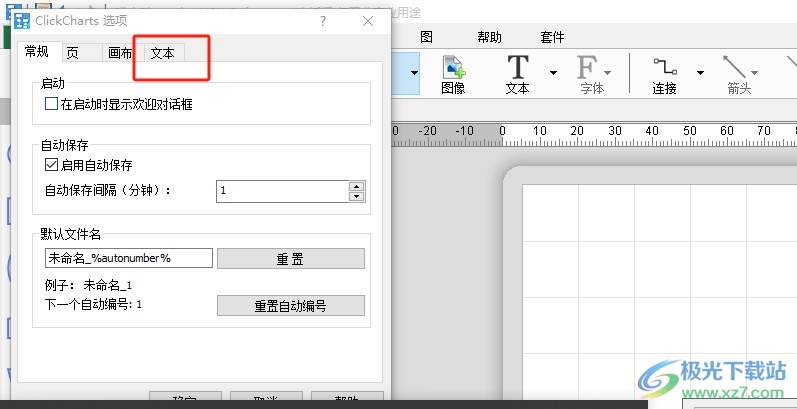Select the 文本 text tool
Image resolution: width=797 pixels, height=409 pixels.
click(x=517, y=75)
